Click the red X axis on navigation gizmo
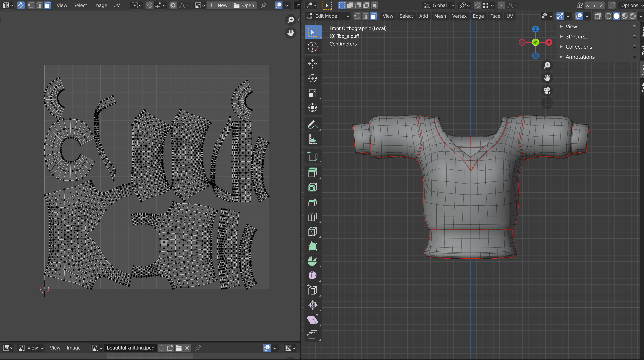The image size is (644, 360). tap(549, 42)
